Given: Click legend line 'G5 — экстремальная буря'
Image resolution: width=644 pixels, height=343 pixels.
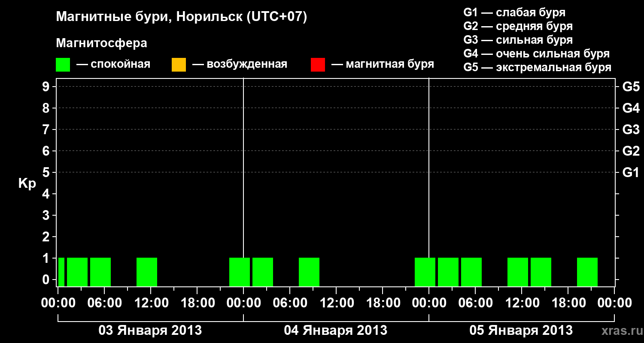Looking at the screenshot, I should coord(538,67).
